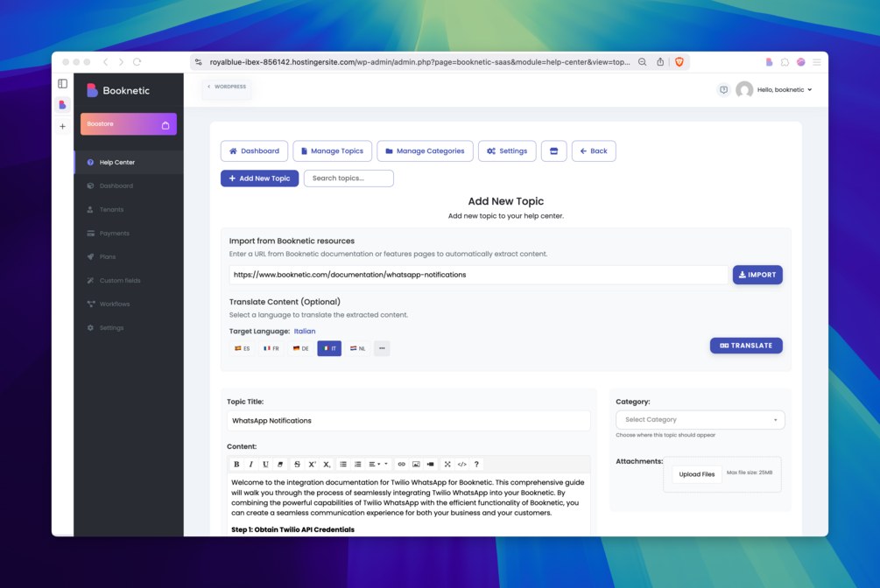Apply underline formatting in the editor

265,464
